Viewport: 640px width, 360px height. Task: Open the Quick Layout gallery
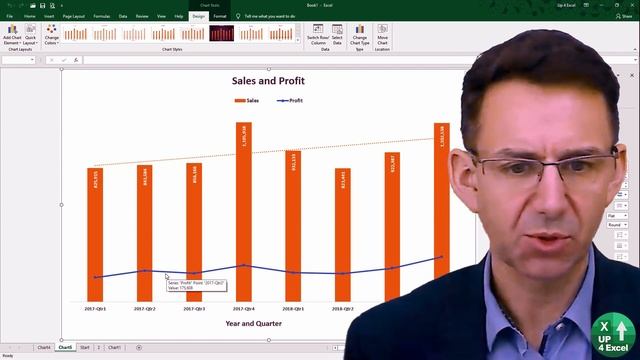[30, 35]
